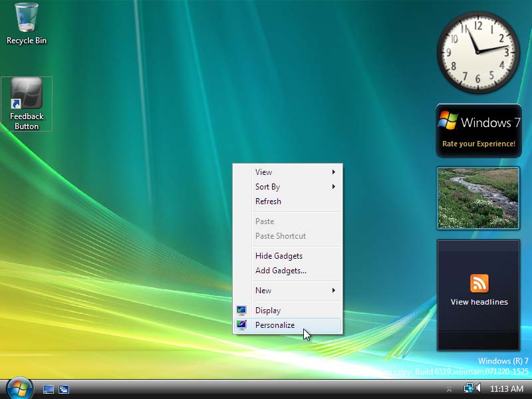Click the orange RSS feed icon
This screenshot has width=532, height=399.
coord(479,283)
